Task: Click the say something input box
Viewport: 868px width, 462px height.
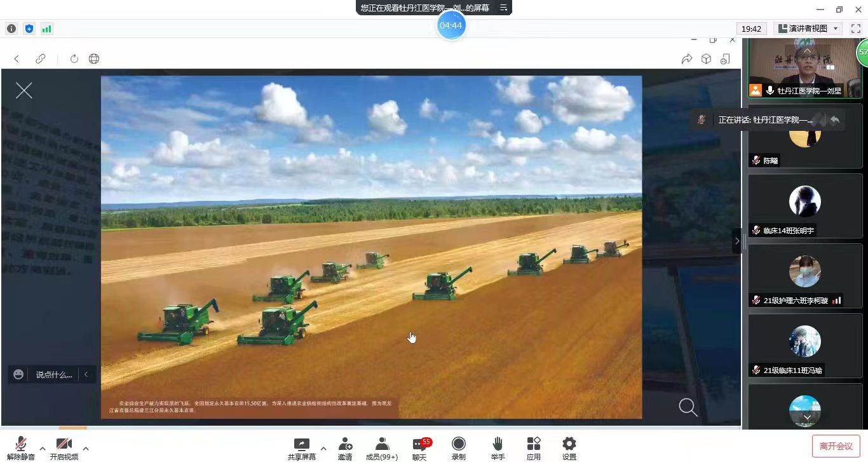Action: click(54, 374)
